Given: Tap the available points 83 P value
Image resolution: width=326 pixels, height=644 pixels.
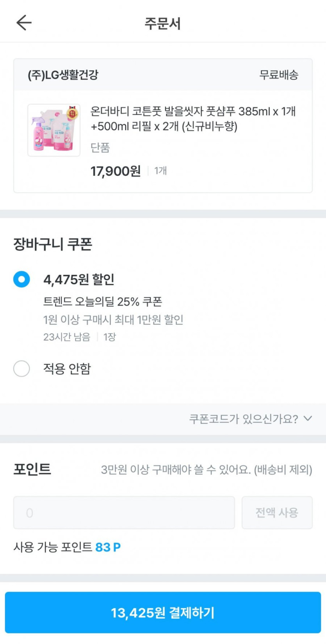Looking at the screenshot, I should (108, 547).
